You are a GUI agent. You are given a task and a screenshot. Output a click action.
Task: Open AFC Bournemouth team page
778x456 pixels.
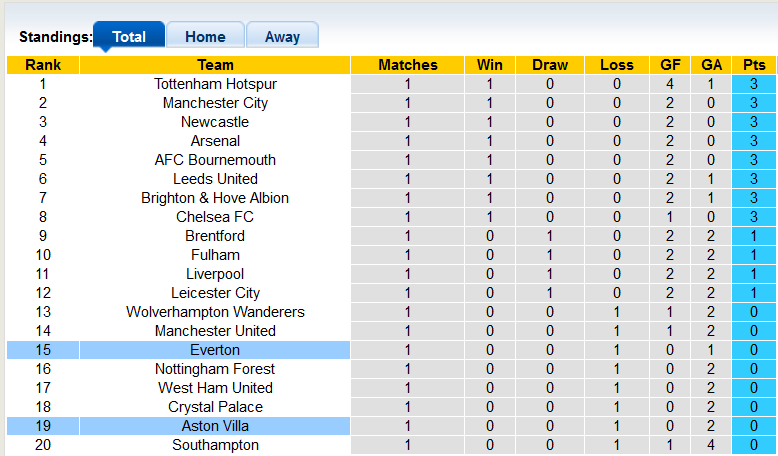point(215,160)
